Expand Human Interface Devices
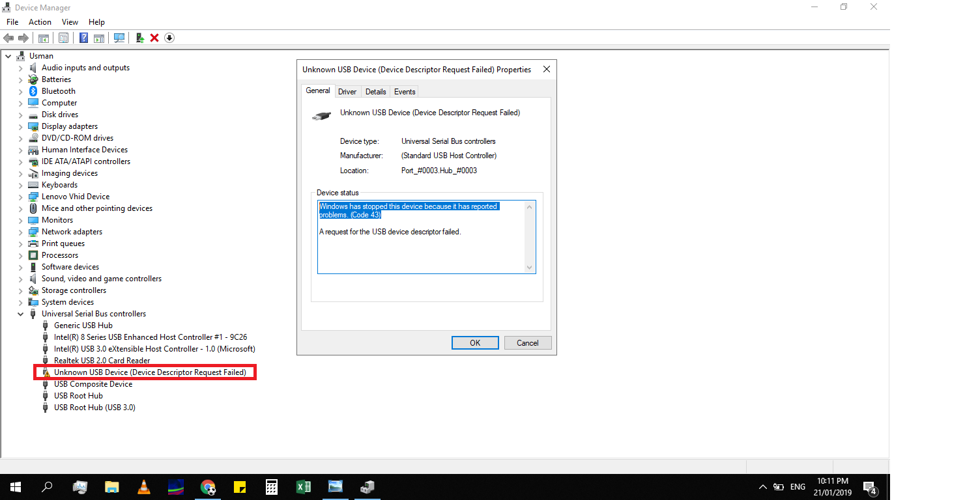The height and width of the screenshot is (500, 980). (x=20, y=150)
